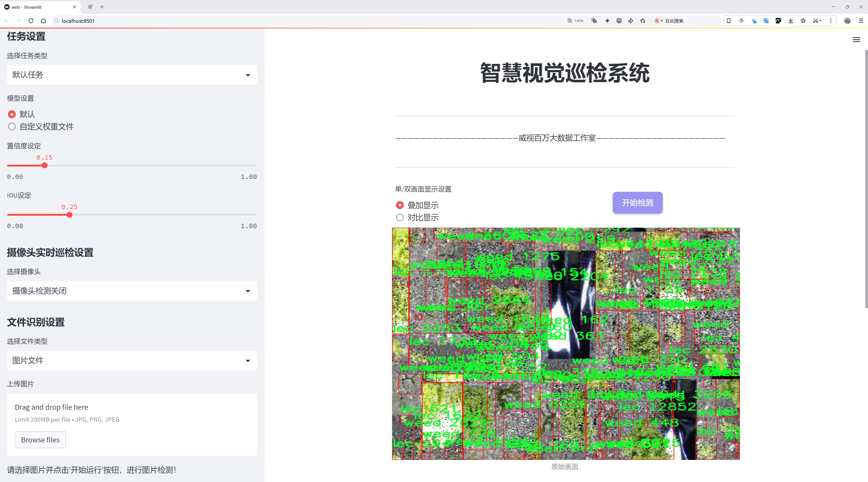This screenshot has width=868, height=482.
Task: Open the scissors screenshot tool dropdown
Action: click(x=817, y=21)
